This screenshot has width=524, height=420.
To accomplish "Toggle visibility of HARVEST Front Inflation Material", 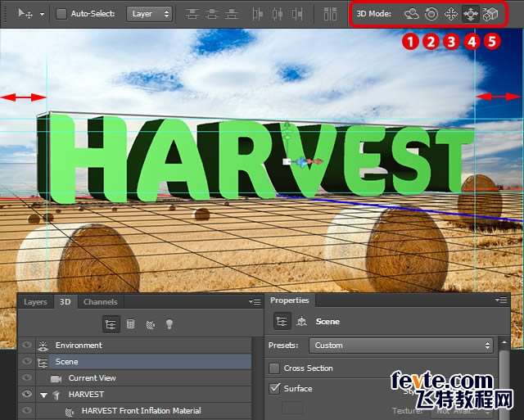I will pos(27,410).
